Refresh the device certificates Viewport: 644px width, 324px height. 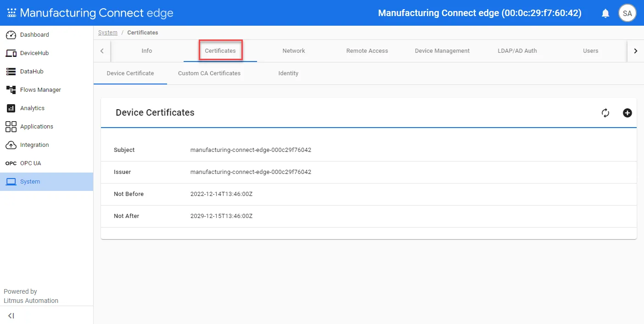(605, 113)
